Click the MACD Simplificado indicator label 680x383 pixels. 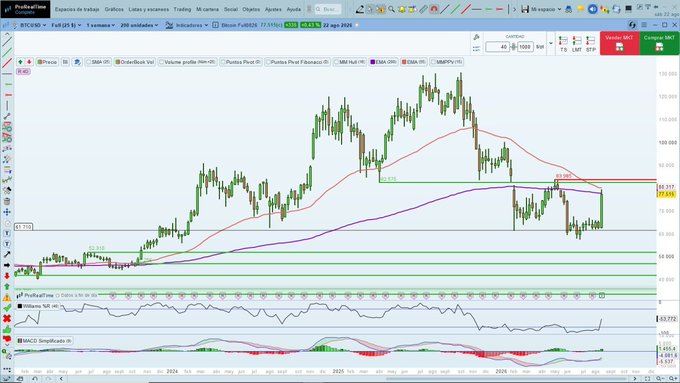(x=44, y=341)
